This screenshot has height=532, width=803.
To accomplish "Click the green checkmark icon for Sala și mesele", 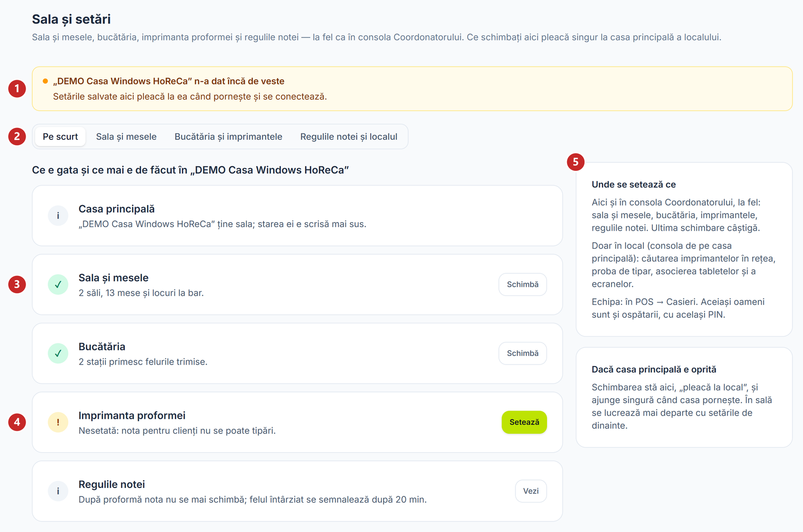I will (58, 284).
